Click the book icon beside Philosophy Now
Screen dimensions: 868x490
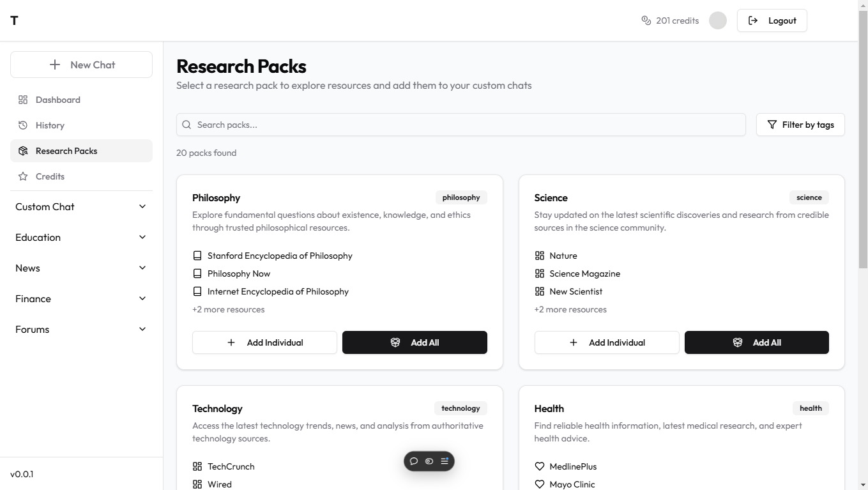197,273
